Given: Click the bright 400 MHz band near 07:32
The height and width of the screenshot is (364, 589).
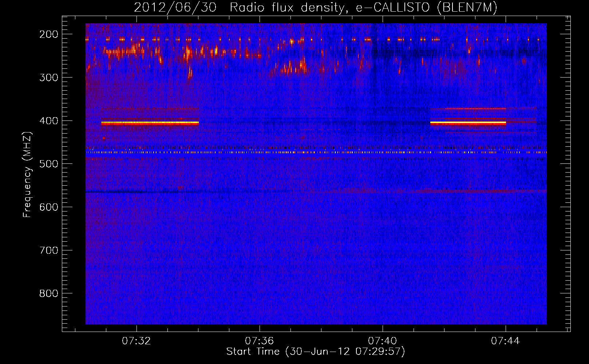Looking at the screenshot, I should point(150,123).
